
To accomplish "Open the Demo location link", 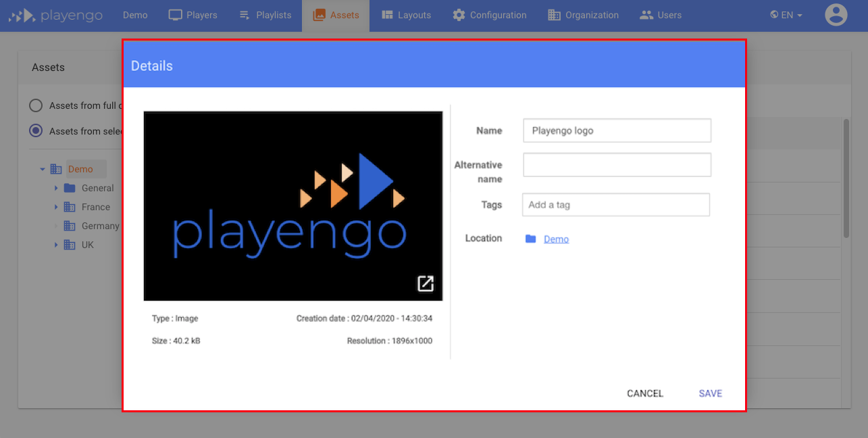I will click(x=556, y=239).
